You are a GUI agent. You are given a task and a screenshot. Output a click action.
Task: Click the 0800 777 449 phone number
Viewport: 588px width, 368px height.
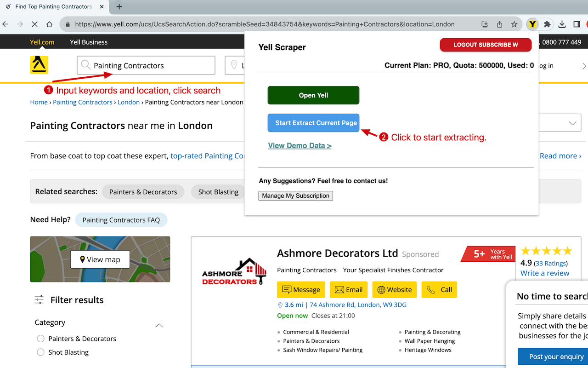tap(561, 42)
